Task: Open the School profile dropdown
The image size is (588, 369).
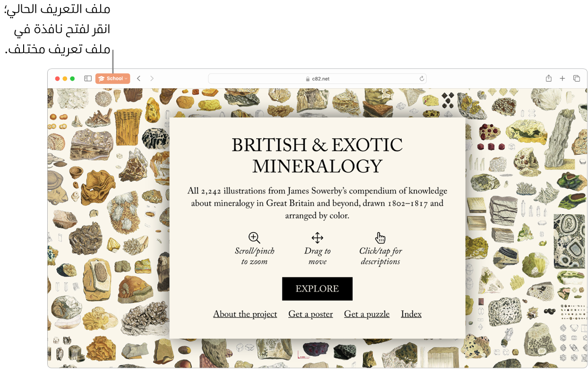Action: [112, 79]
